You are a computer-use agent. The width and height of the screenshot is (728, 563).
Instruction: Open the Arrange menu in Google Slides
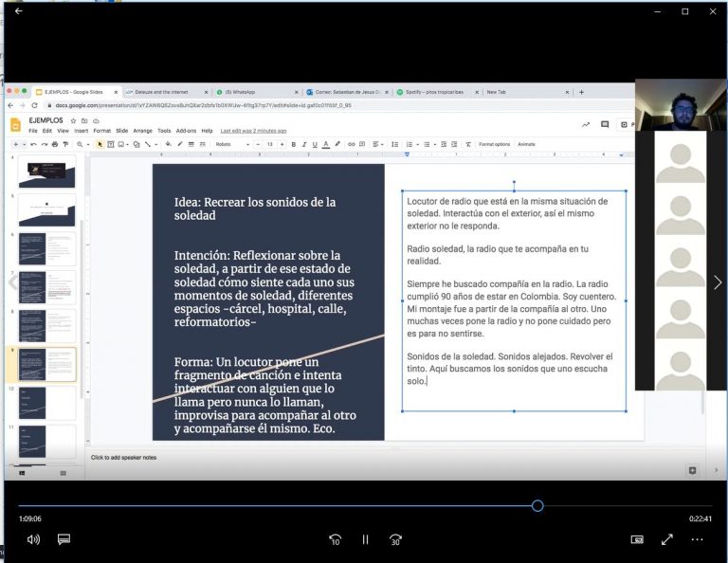(x=142, y=131)
